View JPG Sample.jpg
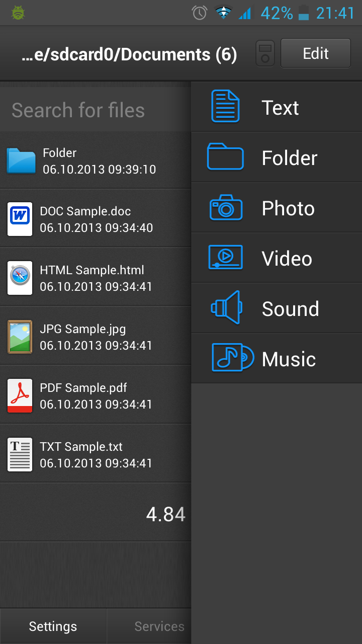This screenshot has height=644, width=362. [90, 336]
